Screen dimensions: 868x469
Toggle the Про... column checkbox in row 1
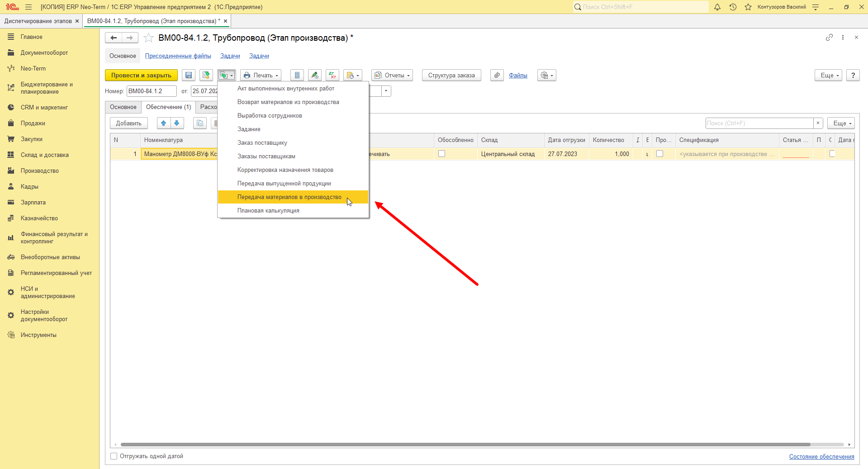click(660, 154)
